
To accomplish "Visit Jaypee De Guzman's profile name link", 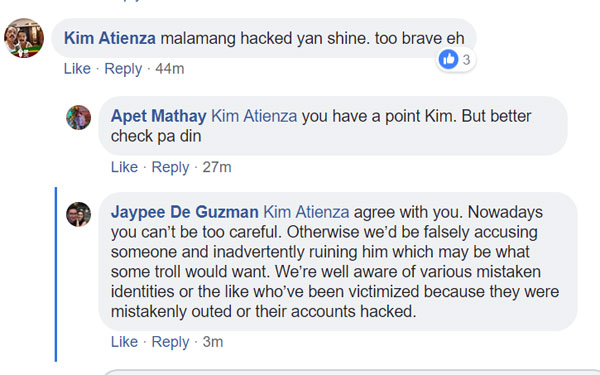I will pos(185,212).
